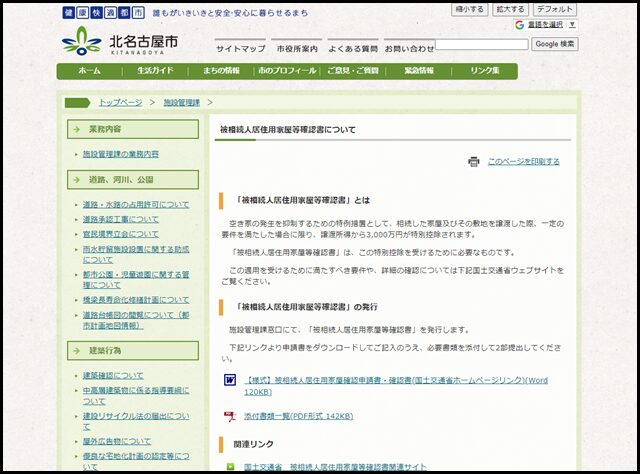Image resolution: width=640 pixels, height=474 pixels.
Task: Download the 被相続人居住用家屋確認申請書 Word file link
Action: (x=396, y=386)
